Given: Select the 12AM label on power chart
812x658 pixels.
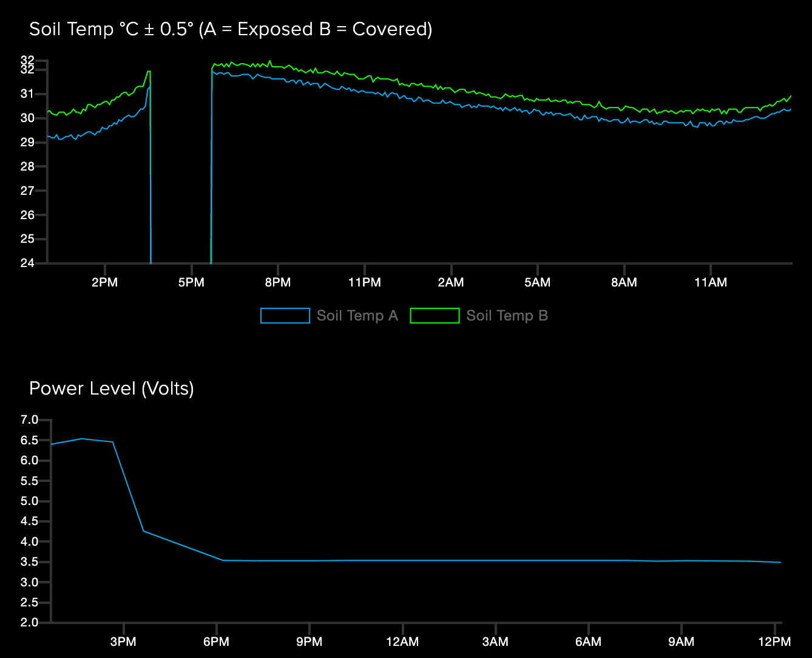Looking at the screenshot, I should pyautogui.click(x=402, y=641).
